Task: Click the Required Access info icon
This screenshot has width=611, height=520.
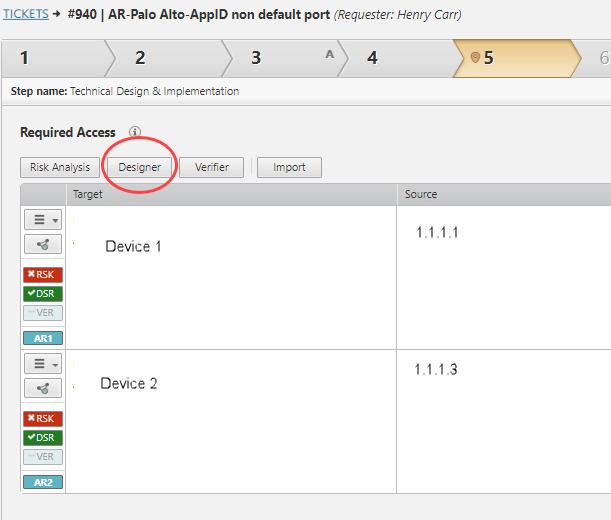Action: [x=135, y=132]
